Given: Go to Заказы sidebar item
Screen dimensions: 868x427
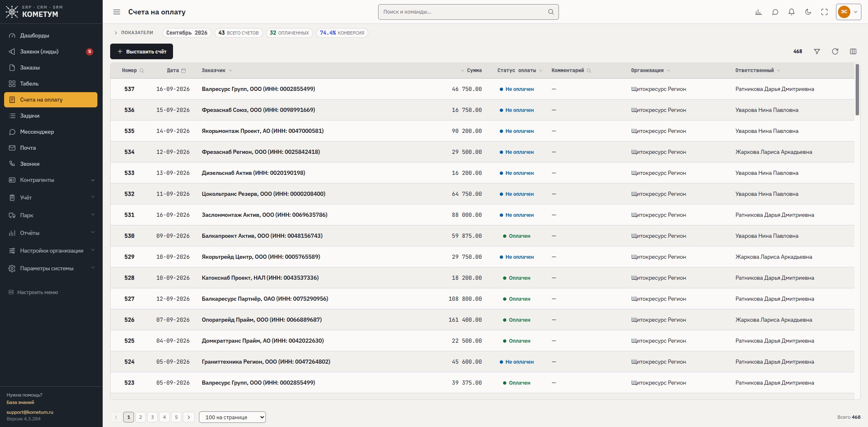Looking at the screenshot, I should point(51,67).
